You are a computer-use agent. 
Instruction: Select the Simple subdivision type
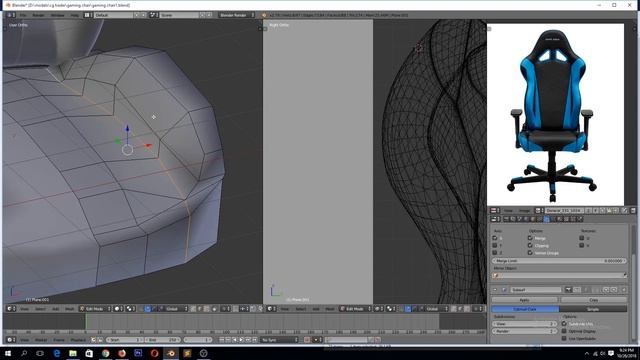pyautogui.click(x=593, y=309)
